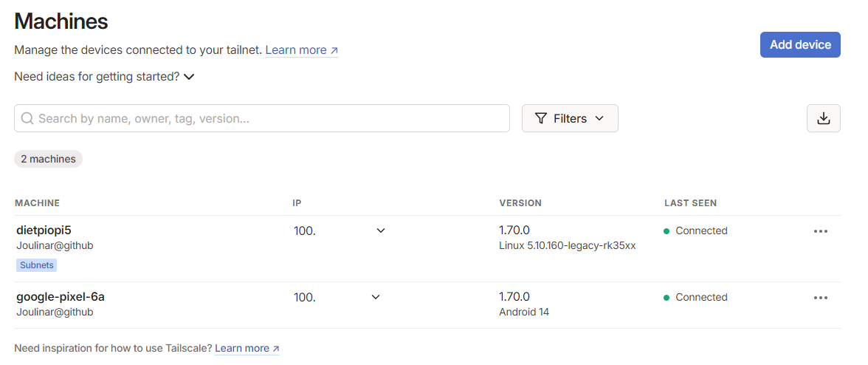Click the 2 machines count badge

point(48,159)
